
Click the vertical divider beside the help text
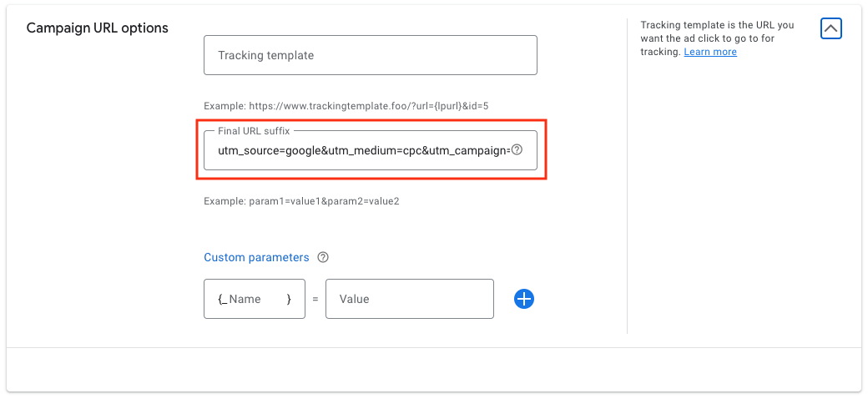point(627,176)
